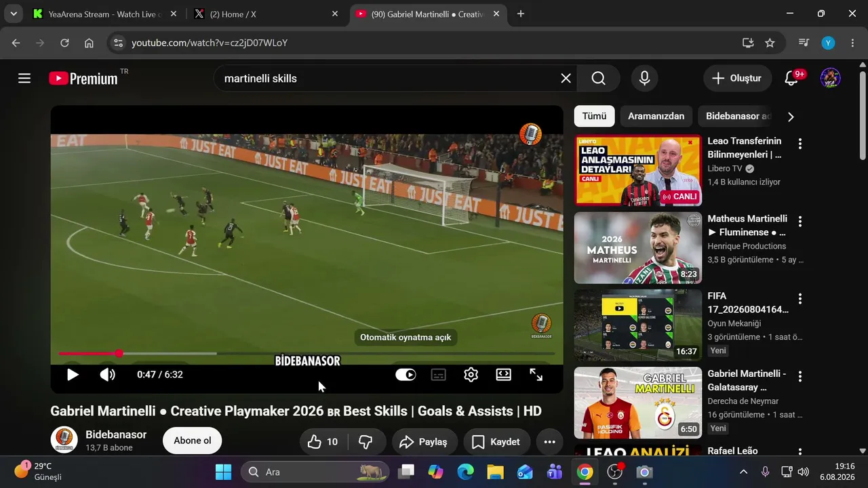868x488 pixels.
Task: Toggle autoplay switch in the player
Action: tap(406, 375)
